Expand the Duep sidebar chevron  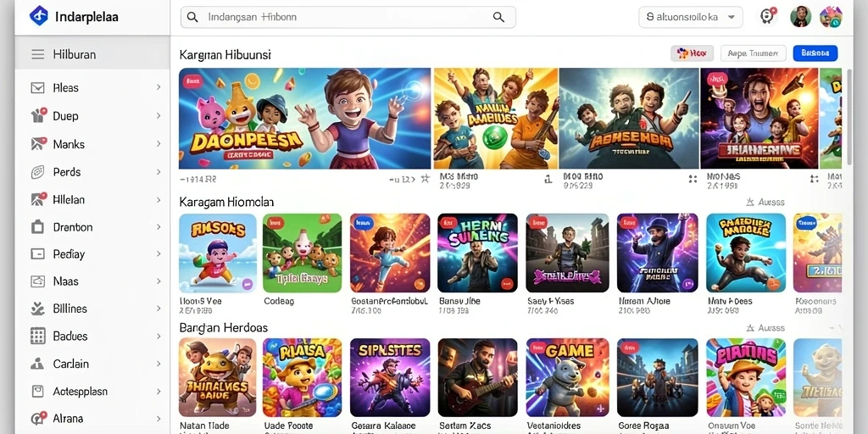(159, 115)
